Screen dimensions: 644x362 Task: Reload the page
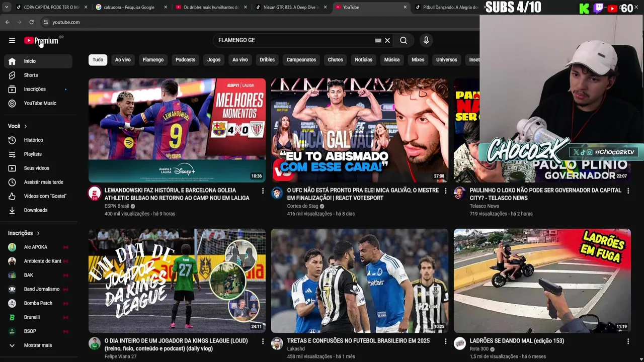[31, 22]
